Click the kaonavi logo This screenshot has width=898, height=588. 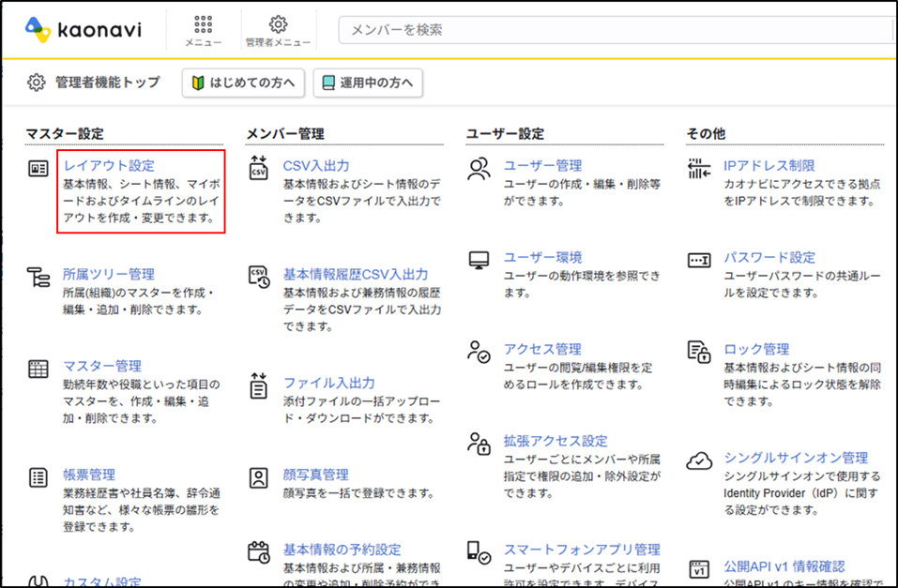tap(84, 29)
